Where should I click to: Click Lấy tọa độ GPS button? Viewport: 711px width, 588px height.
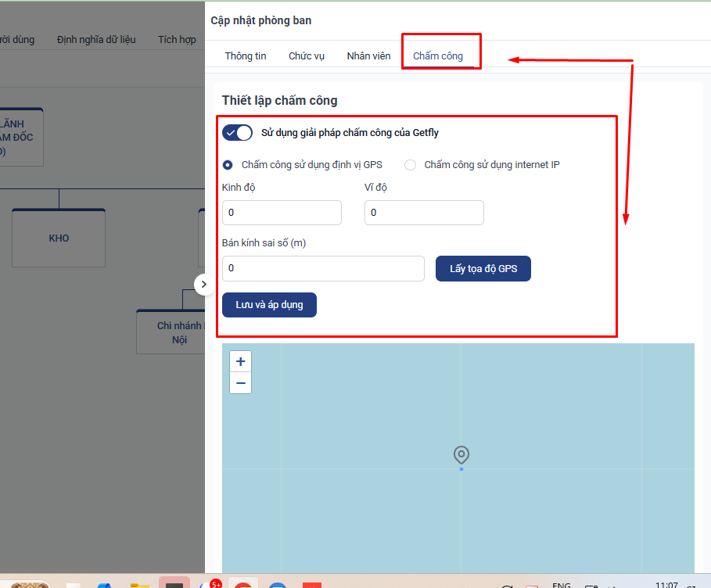tap(483, 269)
